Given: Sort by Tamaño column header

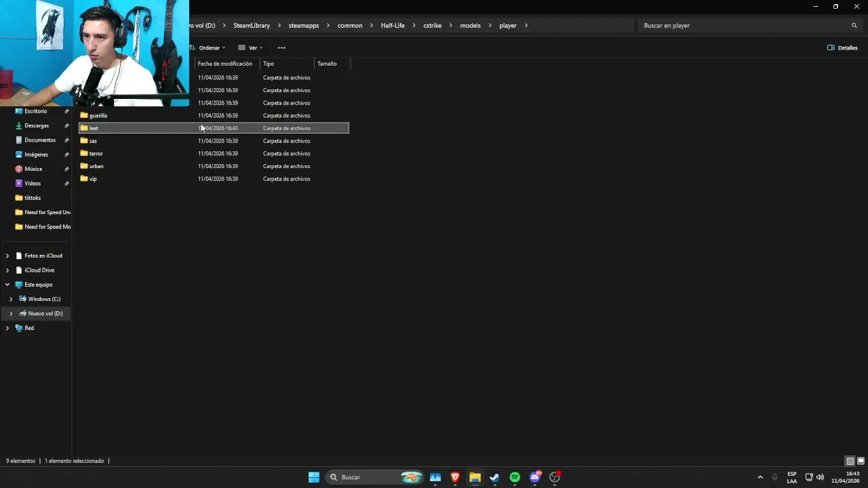Looking at the screenshot, I should point(332,64).
